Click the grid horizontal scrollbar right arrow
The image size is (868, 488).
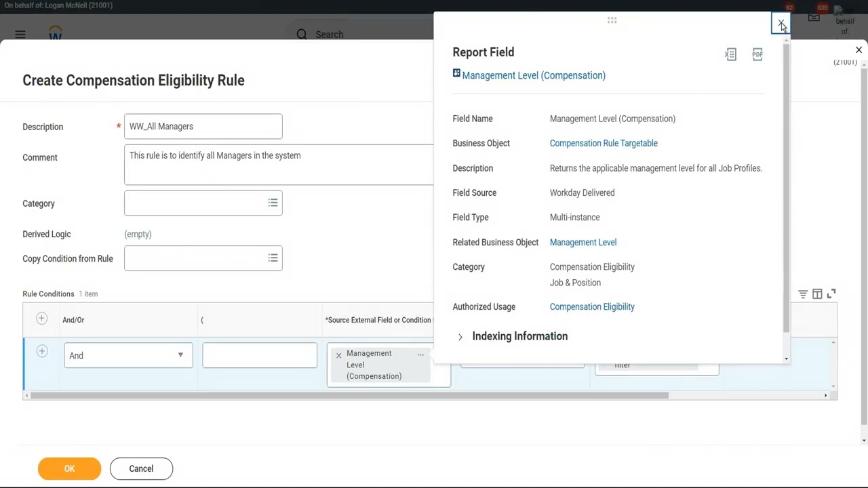pos(825,395)
